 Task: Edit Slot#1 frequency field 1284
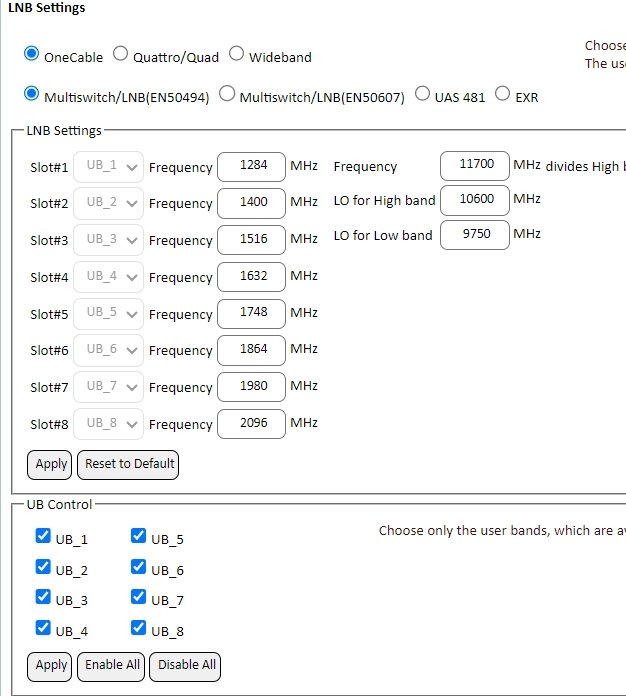251,167
